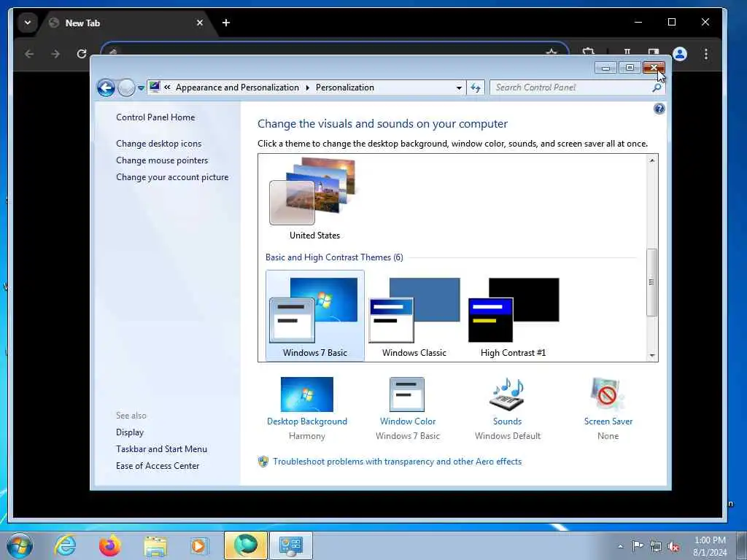The width and height of the screenshot is (747, 560).
Task: Maximize the Personalization window
Action: 630,68
